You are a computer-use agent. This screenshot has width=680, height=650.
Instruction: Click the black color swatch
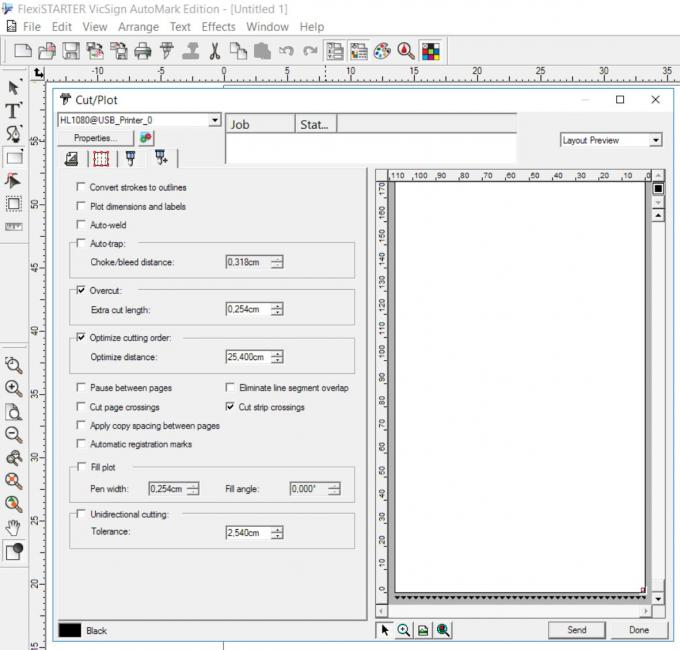[69, 630]
